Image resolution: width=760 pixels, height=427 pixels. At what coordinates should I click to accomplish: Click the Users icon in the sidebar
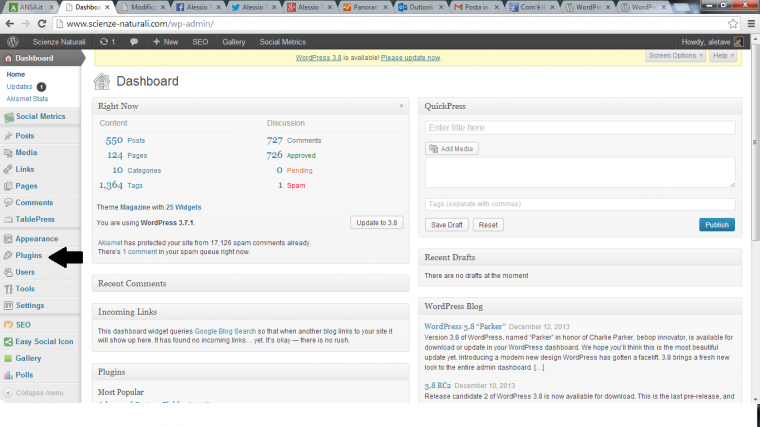pyautogui.click(x=8, y=272)
